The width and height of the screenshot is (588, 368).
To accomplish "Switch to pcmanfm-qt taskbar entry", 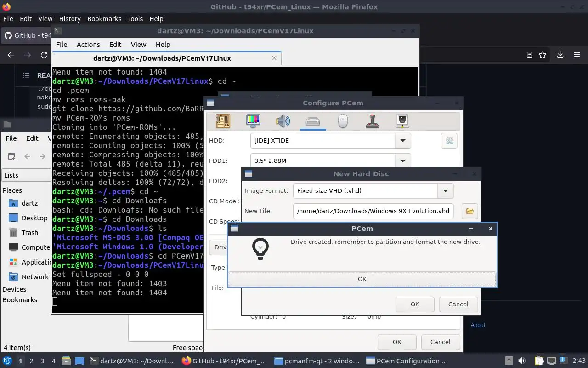I will [317, 361].
